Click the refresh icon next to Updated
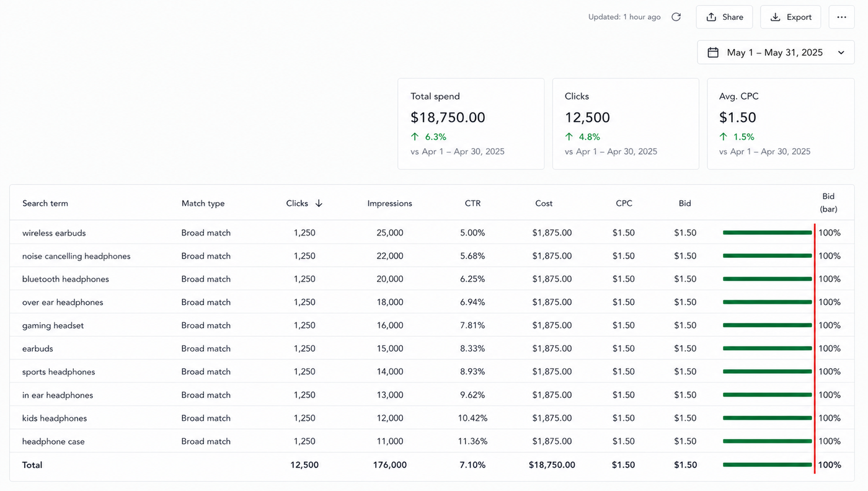The height and width of the screenshot is (491, 868). (676, 17)
